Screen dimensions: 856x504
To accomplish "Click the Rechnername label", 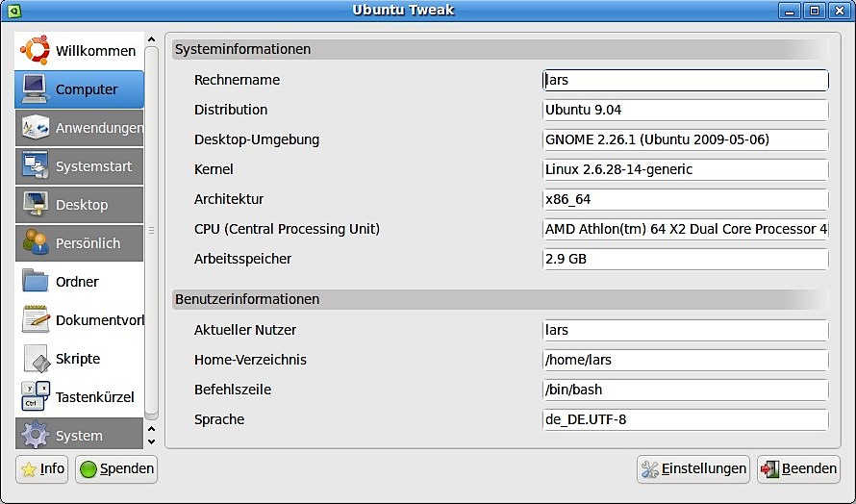I will (237, 80).
